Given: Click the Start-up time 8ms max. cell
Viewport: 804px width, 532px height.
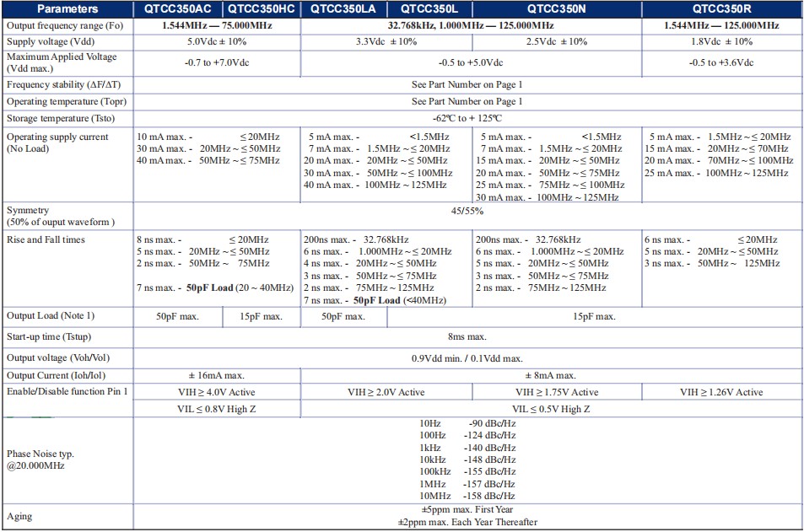Looking at the screenshot, I should [468, 336].
